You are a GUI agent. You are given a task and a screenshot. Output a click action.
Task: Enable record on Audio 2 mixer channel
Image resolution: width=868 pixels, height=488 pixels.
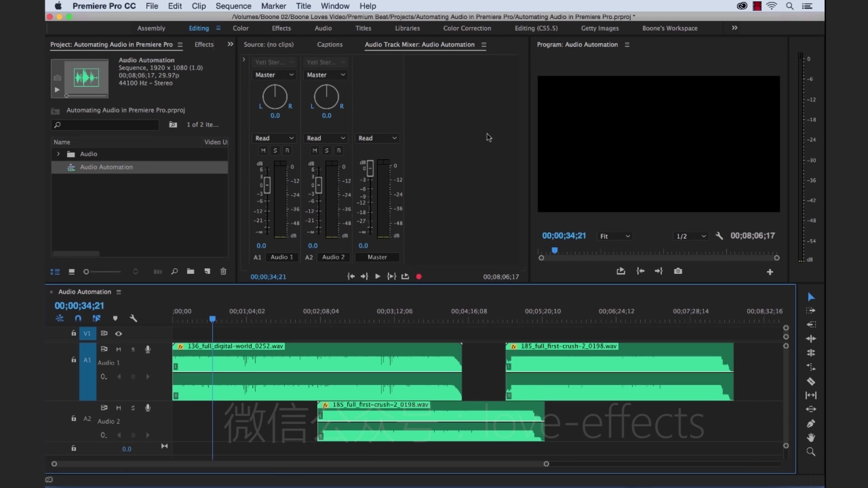[x=339, y=150]
